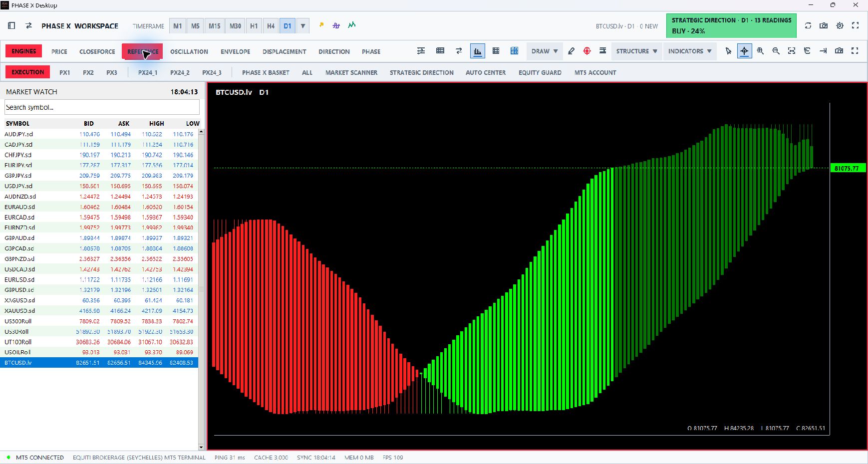Select the four-pane blue grid layout icon

pos(515,51)
